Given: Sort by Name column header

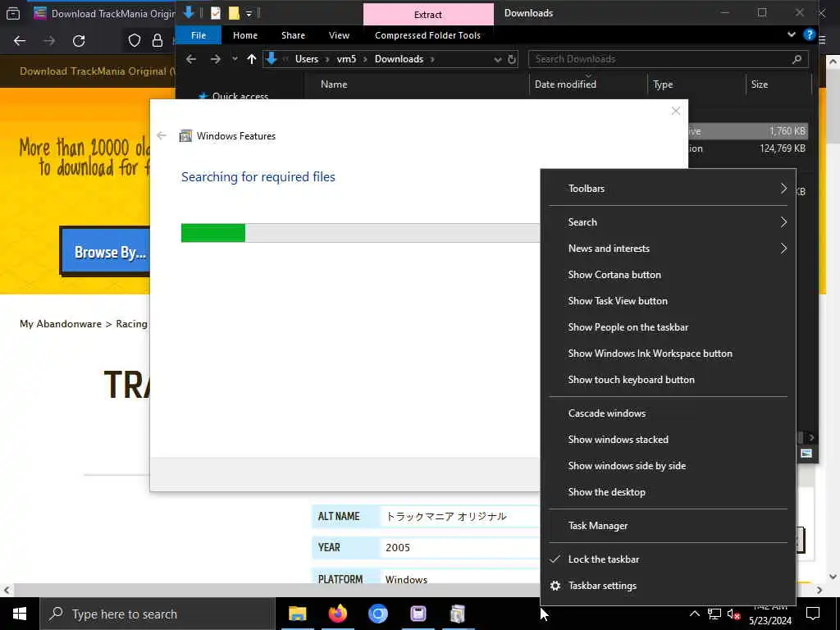Looking at the screenshot, I should tap(334, 84).
